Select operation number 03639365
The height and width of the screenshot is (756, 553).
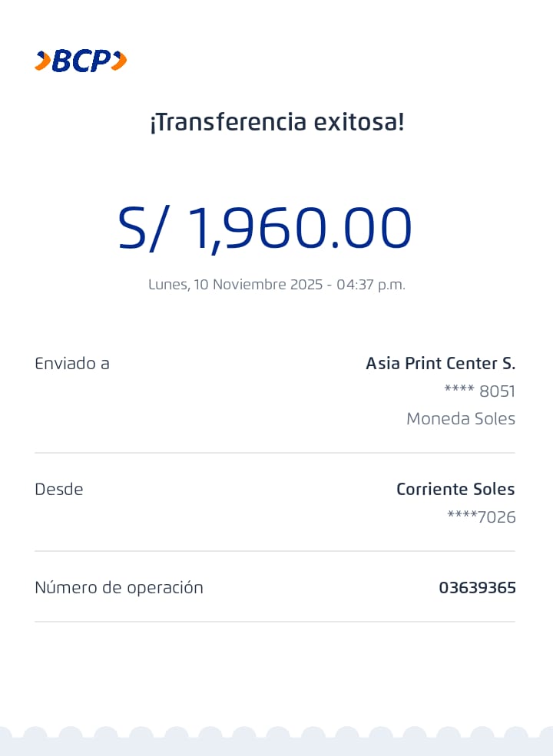477,588
